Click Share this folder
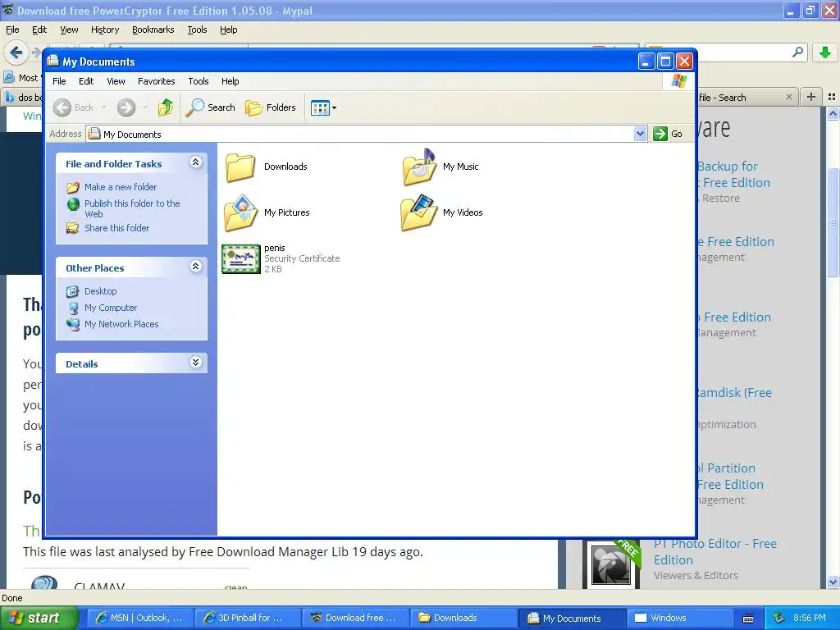 coord(116,228)
